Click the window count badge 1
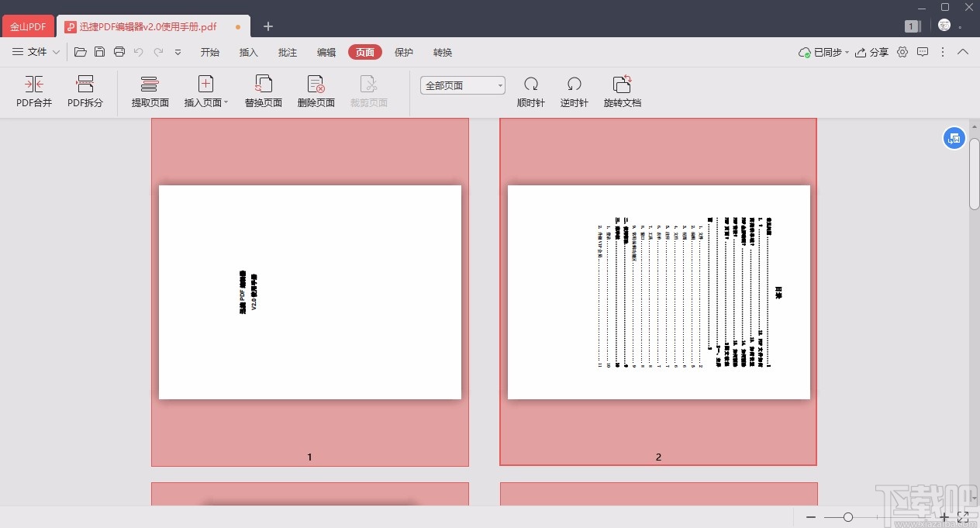The width and height of the screenshot is (980, 528). pos(913,26)
